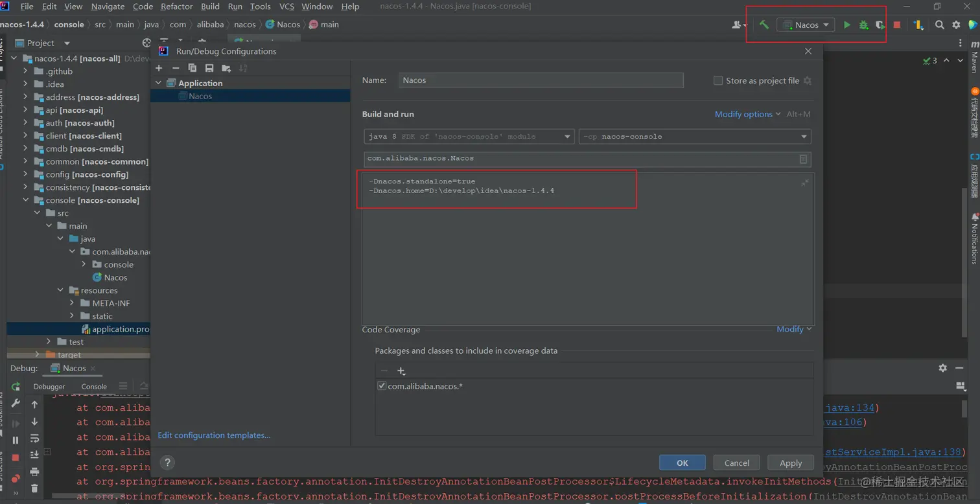The width and height of the screenshot is (980, 504).
Task: Click the Name input field
Action: pos(541,80)
